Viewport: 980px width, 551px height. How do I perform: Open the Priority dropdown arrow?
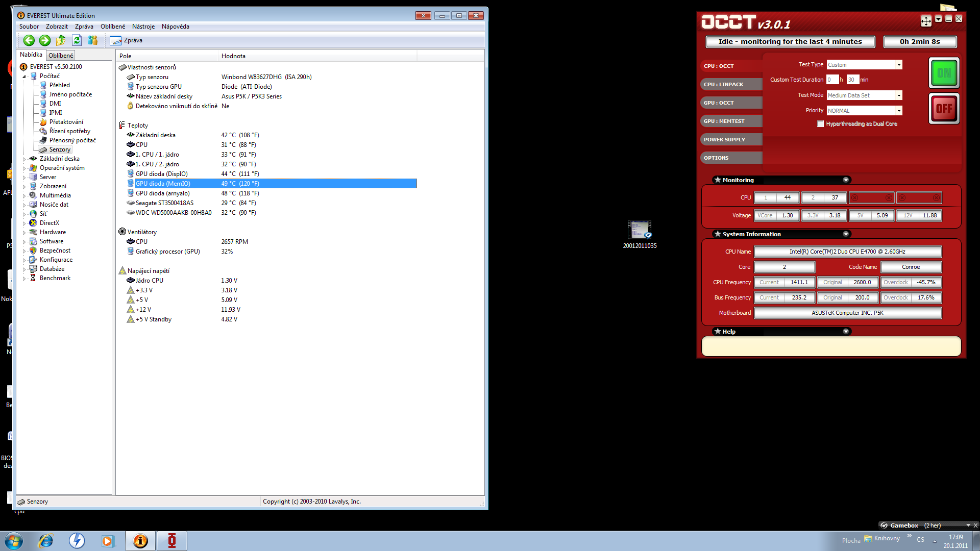(x=899, y=111)
